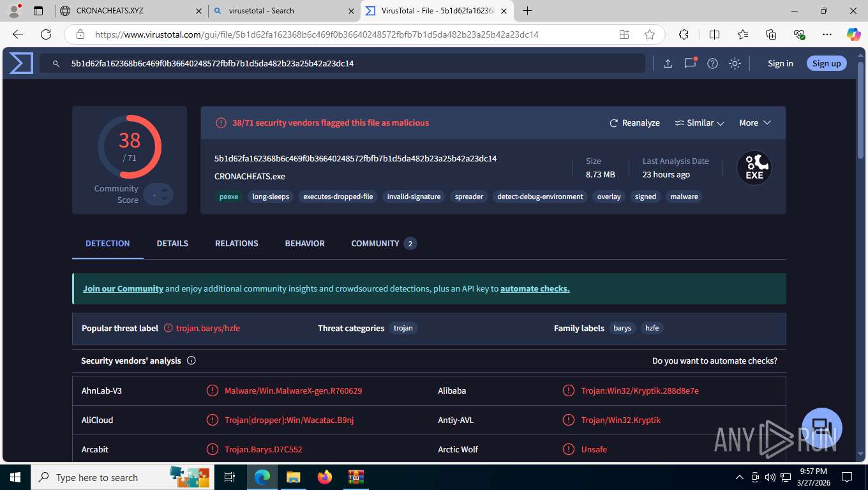Click the executes-dropped-file tag
868x490 pixels.
pyautogui.click(x=338, y=197)
